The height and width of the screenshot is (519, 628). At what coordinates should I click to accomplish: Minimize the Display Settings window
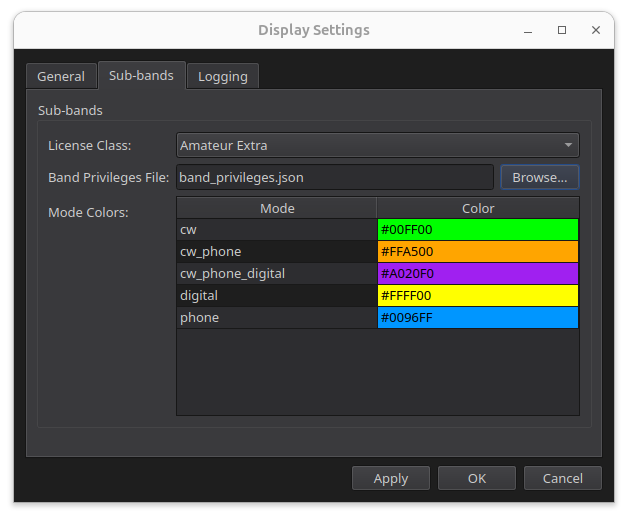tap(528, 30)
